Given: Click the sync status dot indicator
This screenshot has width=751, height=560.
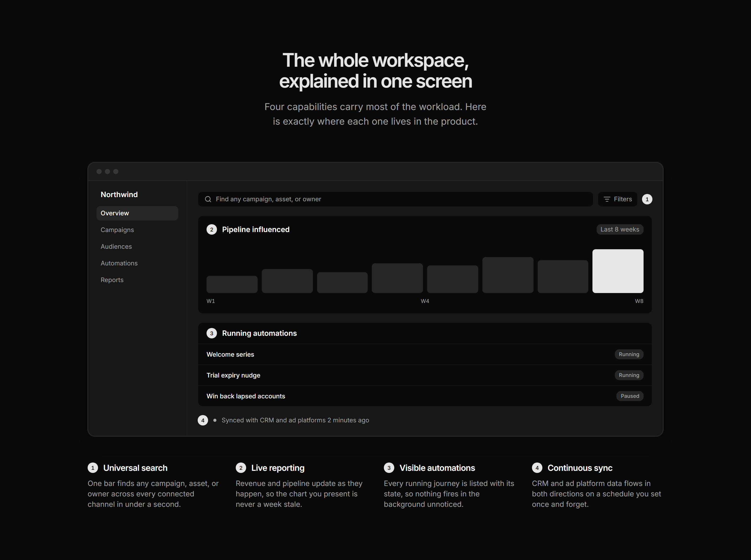Looking at the screenshot, I should 215,420.
